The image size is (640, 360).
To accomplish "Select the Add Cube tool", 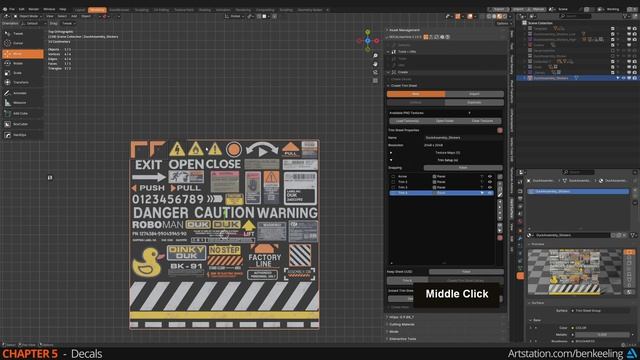I will click(22, 113).
